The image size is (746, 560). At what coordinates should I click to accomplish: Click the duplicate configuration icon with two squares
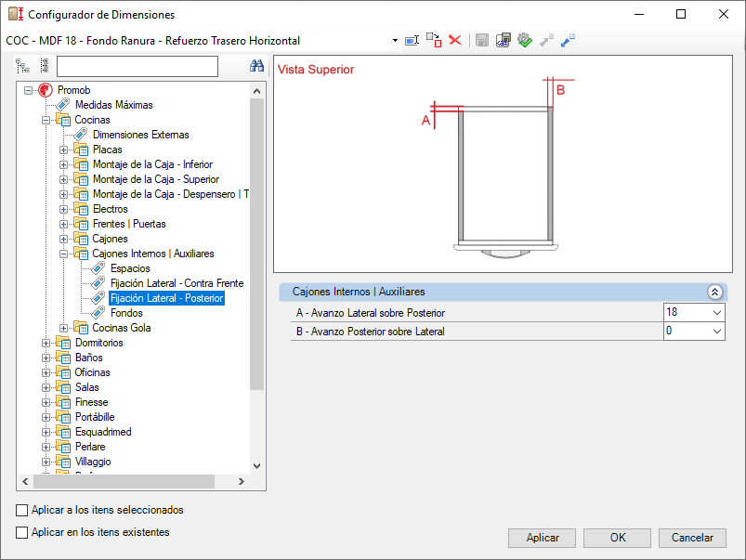pyautogui.click(x=434, y=41)
